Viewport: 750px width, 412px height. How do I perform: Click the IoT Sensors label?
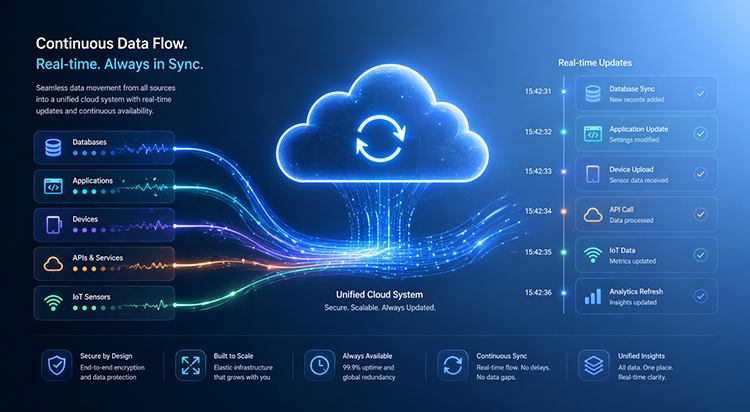coord(91,297)
